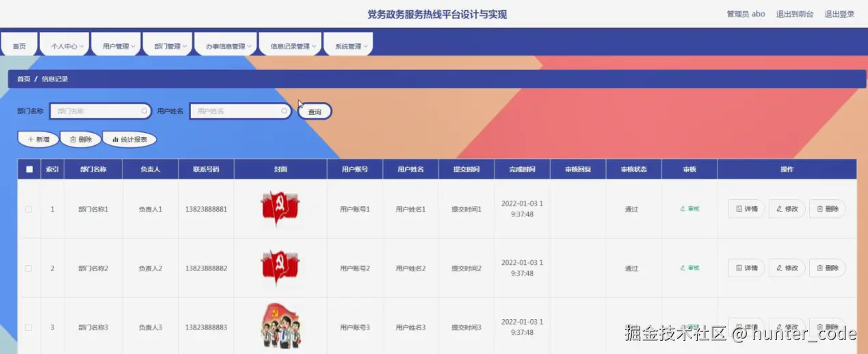Screen dimensions: 868x354
Task: Click the 管理员 abo account label
Action: [x=746, y=14]
